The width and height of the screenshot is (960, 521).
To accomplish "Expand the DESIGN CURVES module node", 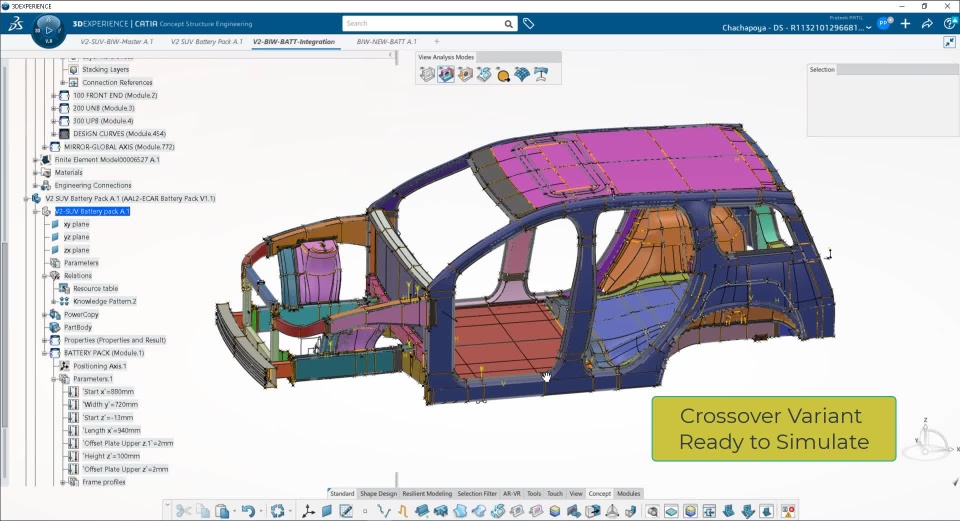I will [x=53, y=134].
